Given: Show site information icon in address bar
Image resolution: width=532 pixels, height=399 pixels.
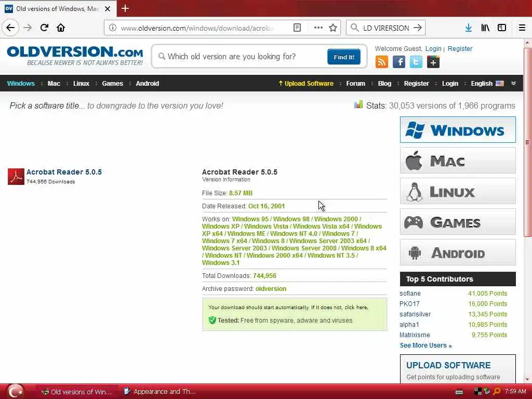Looking at the screenshot, I should [x=113, y=28].
